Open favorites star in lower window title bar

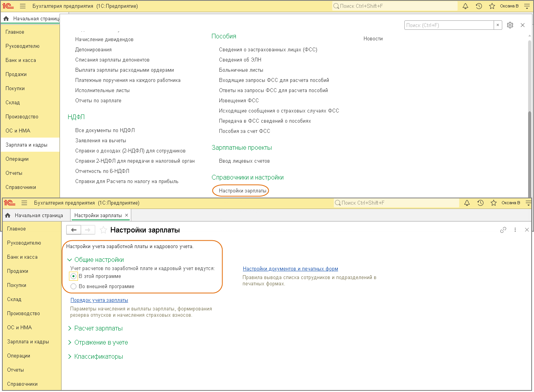[x=494, y=203]
